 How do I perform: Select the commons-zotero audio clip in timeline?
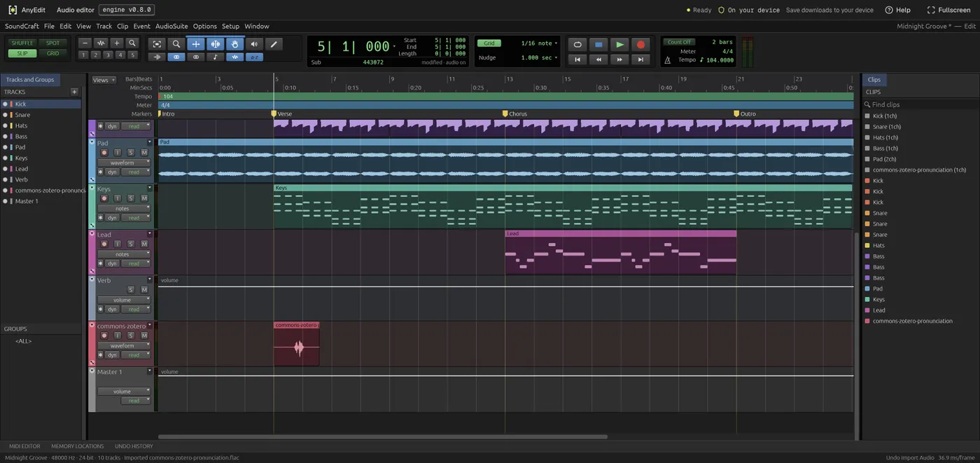coord(296,344)
